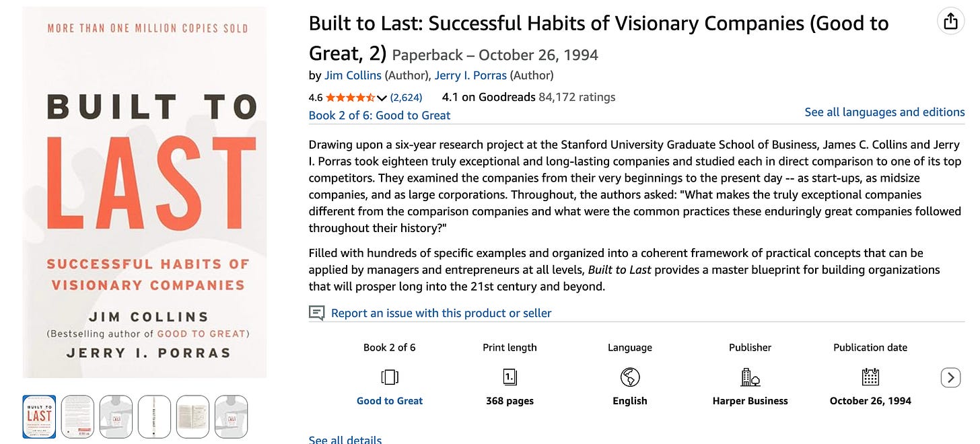Click the book series icon above Good to Great
This screenshot has width=980, height=444.
tap(389, 377)
